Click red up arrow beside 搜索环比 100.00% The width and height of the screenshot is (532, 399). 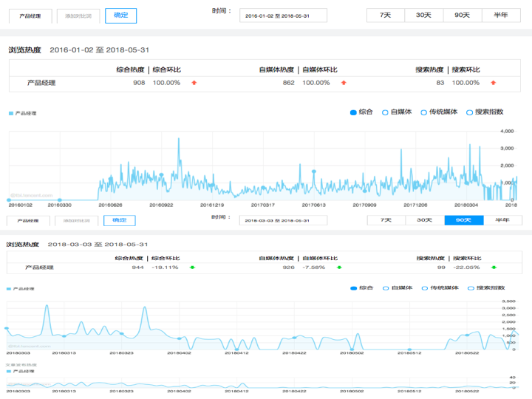494,83
